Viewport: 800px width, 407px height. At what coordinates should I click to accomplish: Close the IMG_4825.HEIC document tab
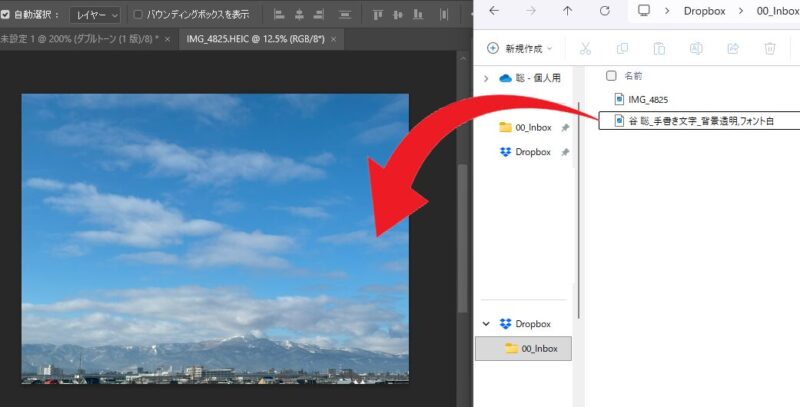(334, 39)
